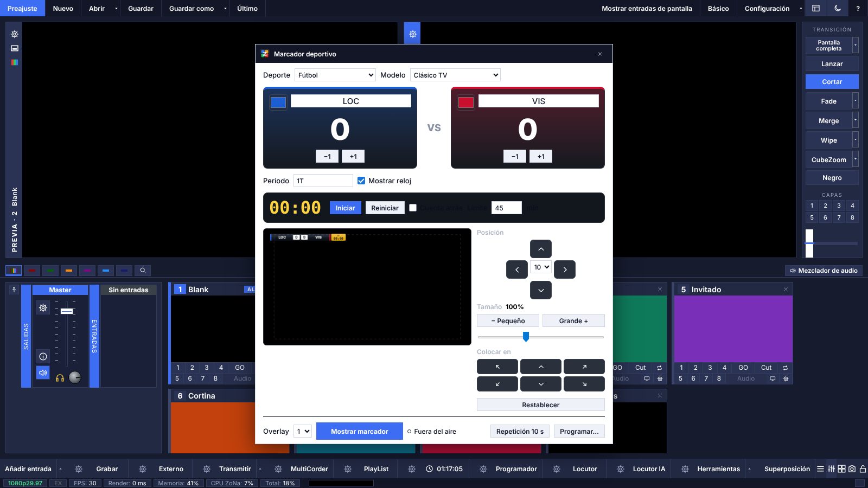Open settings gear for Invitado input
Screen dimensions: 868x488
[786, 378]
